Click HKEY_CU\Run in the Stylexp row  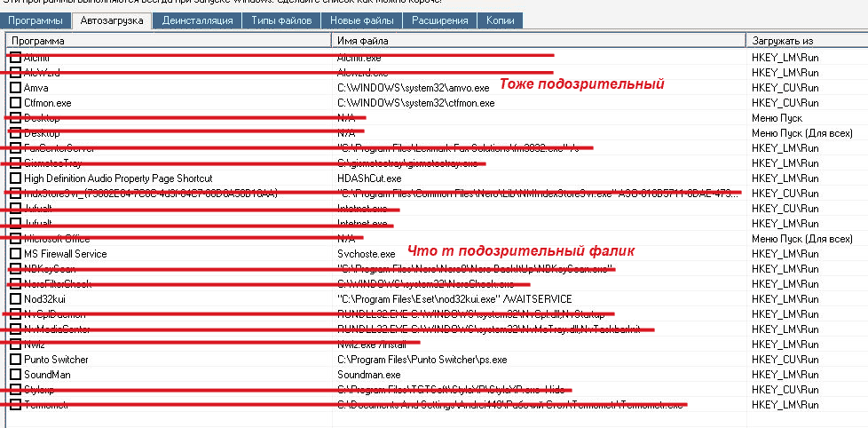coord(785,390)
